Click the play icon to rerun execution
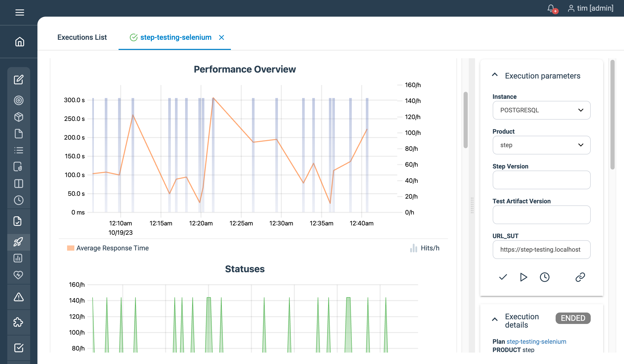This screenshot has width=624, height=364. pyautogui.click(x=523, y=277)
